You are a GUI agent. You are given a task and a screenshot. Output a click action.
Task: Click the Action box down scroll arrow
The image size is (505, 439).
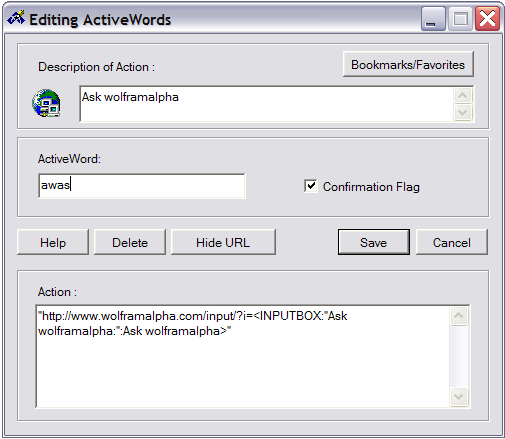pyautogui.click(x=459, y=397)
